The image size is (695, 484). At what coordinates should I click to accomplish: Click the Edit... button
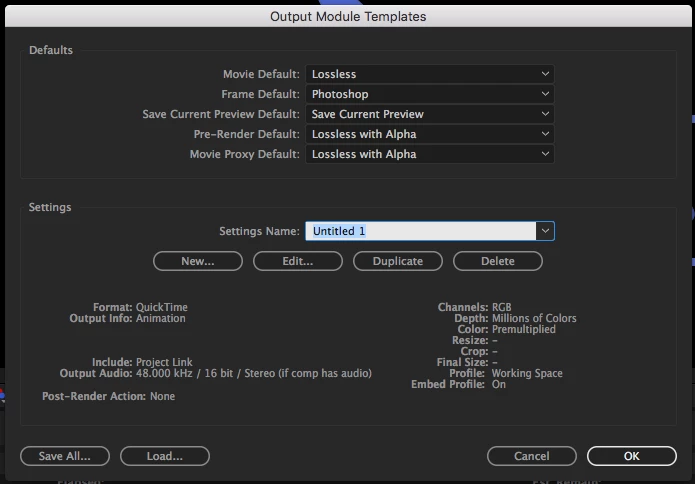[298, 261]
